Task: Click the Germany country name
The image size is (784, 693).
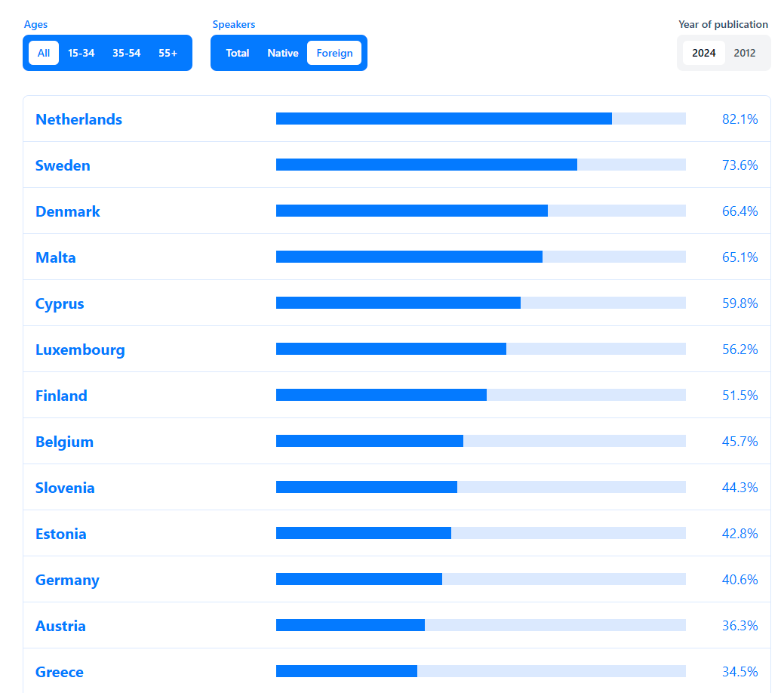Action: pos(67,580)
